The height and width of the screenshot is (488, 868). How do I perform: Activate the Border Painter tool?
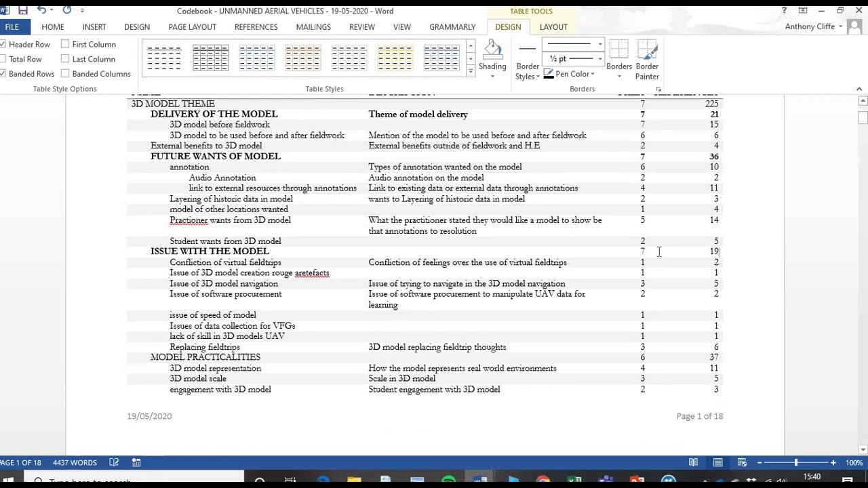pos(647,60)
